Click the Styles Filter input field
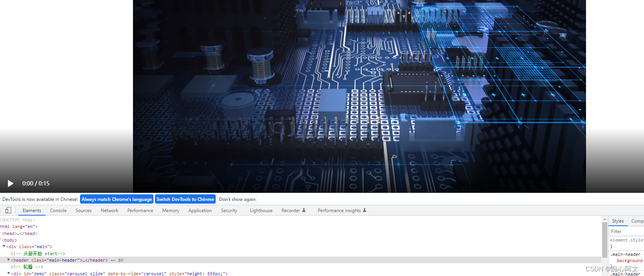The width and height of the screenshot is (644, 276). (626, 231)
